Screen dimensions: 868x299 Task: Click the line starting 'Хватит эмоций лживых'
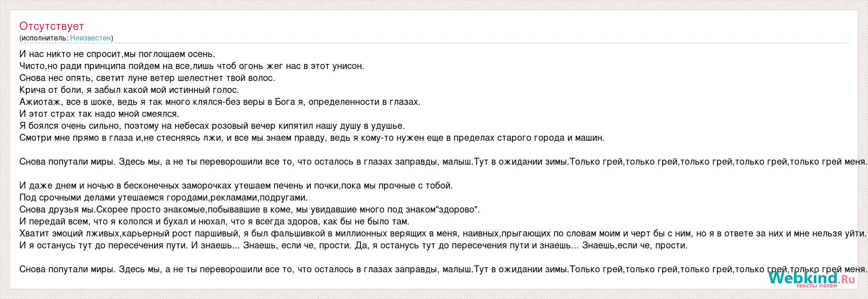tap(443, 234)
